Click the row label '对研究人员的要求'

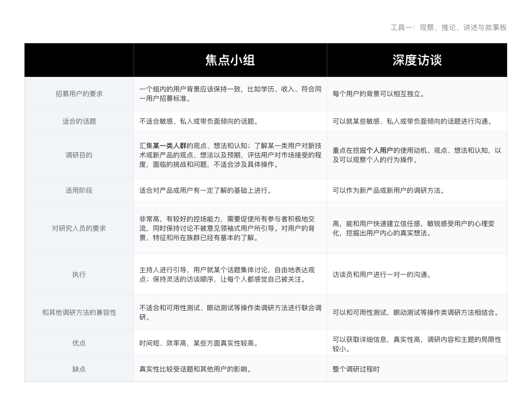pyautogui.click(x=79, y=229)
